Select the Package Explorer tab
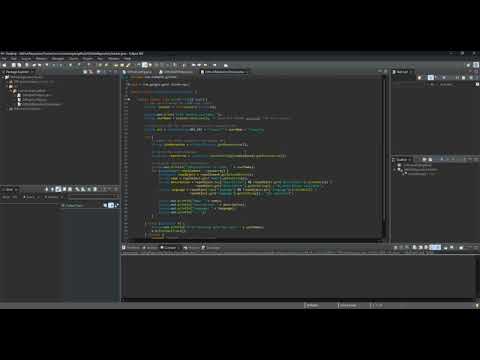 pyautogui.click(x=17, y=72)
